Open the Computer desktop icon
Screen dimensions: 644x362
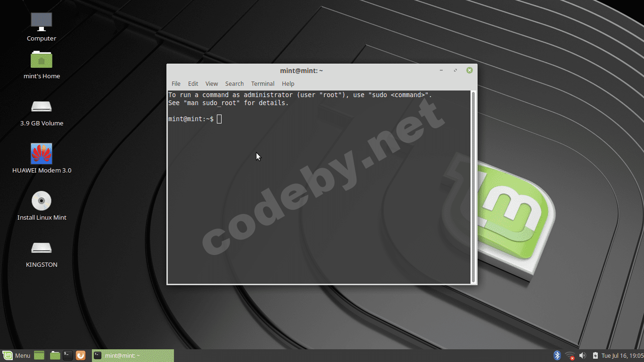click(41, 21)
